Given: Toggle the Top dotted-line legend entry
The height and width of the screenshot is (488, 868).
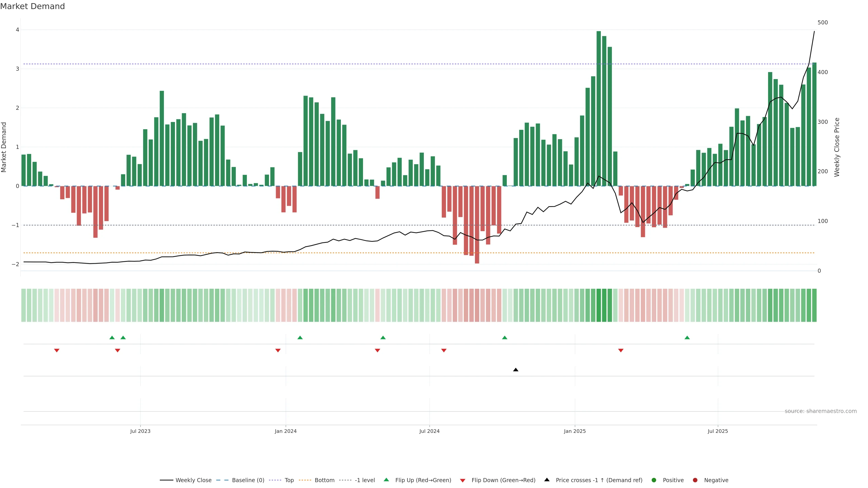Looking at the screenshot, I should (289, 480).
